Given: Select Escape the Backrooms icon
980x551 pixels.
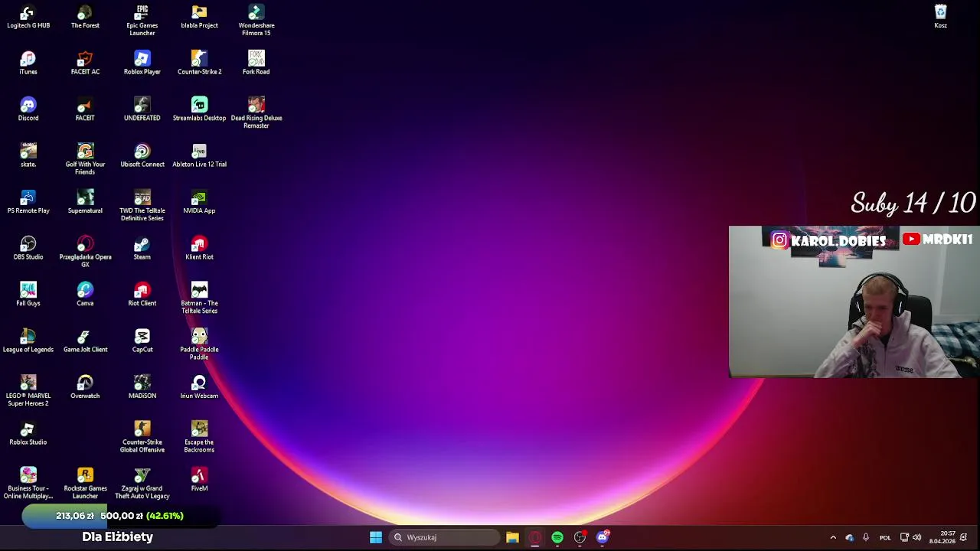Looking at the screenshot, I should pos(199,437).
